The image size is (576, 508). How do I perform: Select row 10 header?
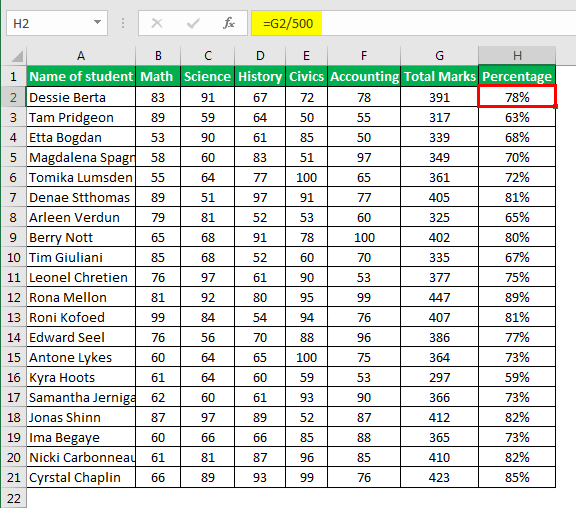(x=14, y=257)
